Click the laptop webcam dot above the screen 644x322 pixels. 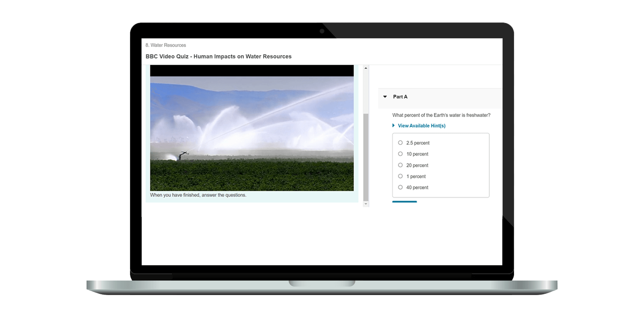322,31
